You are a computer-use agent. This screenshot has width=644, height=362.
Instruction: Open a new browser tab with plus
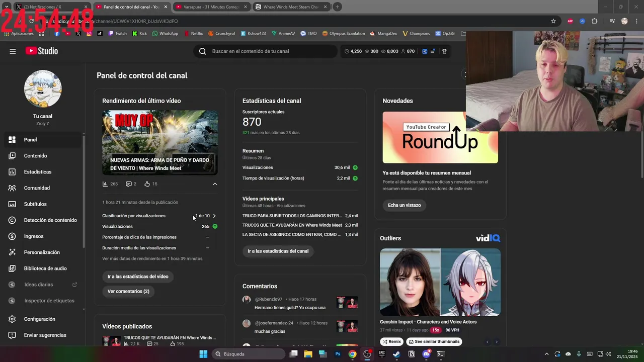click(338, 7)
